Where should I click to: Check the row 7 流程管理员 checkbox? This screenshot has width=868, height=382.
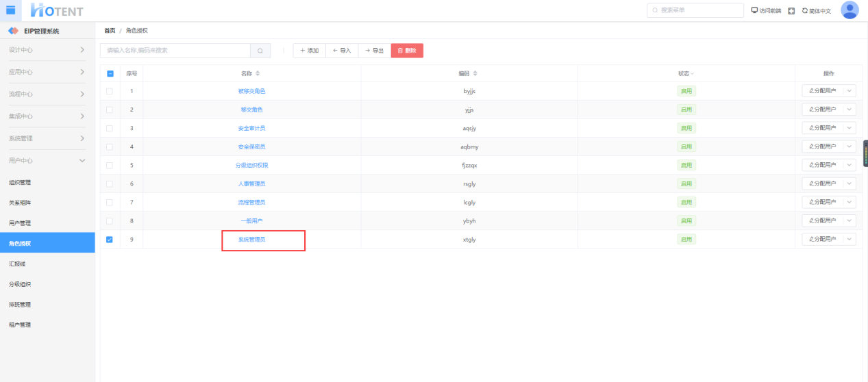coord(110,202)
